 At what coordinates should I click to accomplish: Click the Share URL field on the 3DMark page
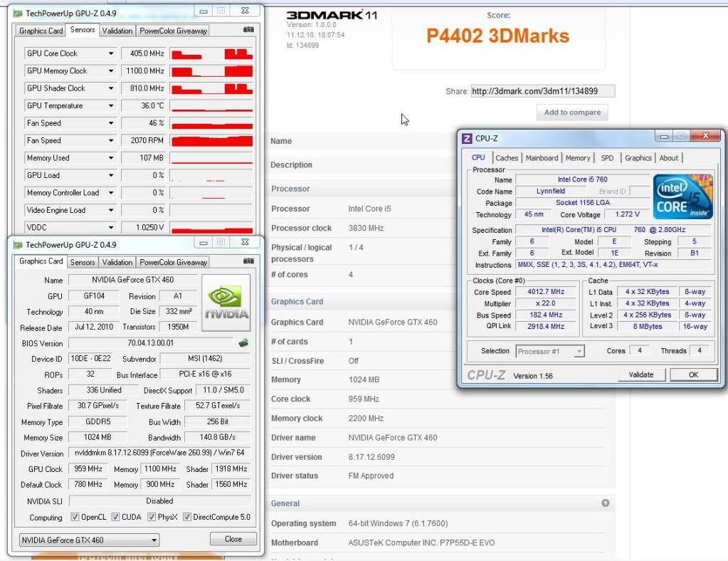coord(543,91)
